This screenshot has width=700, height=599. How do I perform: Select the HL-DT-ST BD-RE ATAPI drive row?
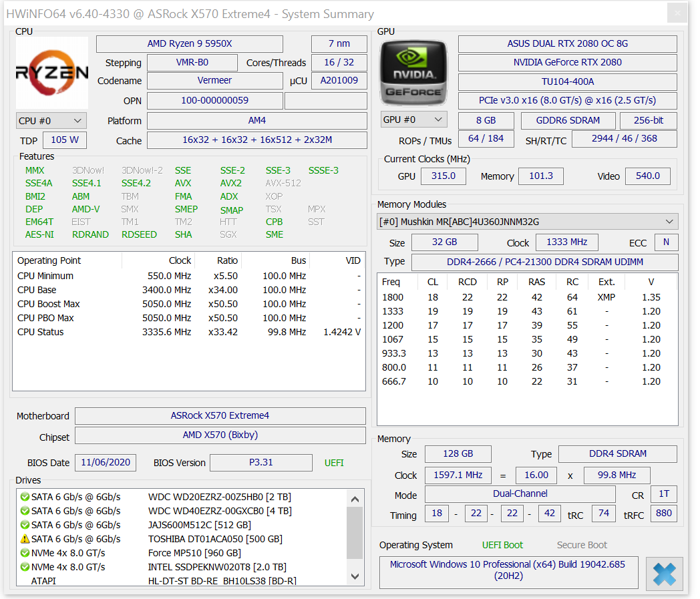point(181,581)
